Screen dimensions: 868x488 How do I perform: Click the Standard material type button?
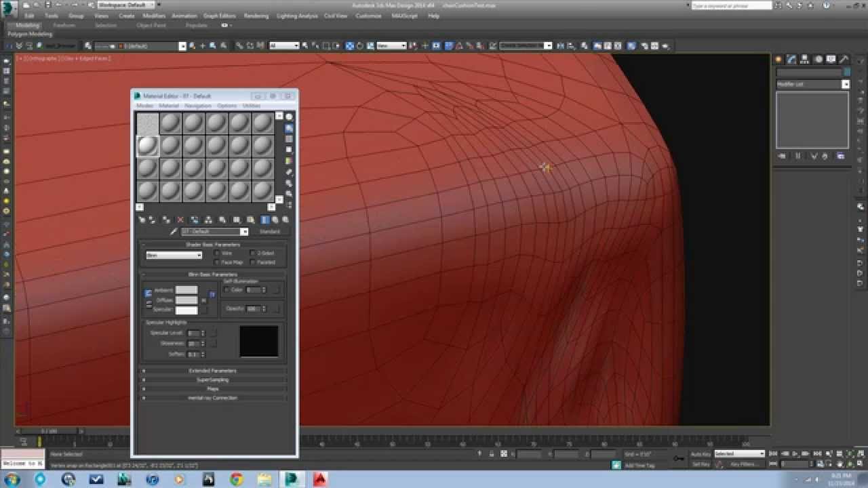(x=270, y=232)
